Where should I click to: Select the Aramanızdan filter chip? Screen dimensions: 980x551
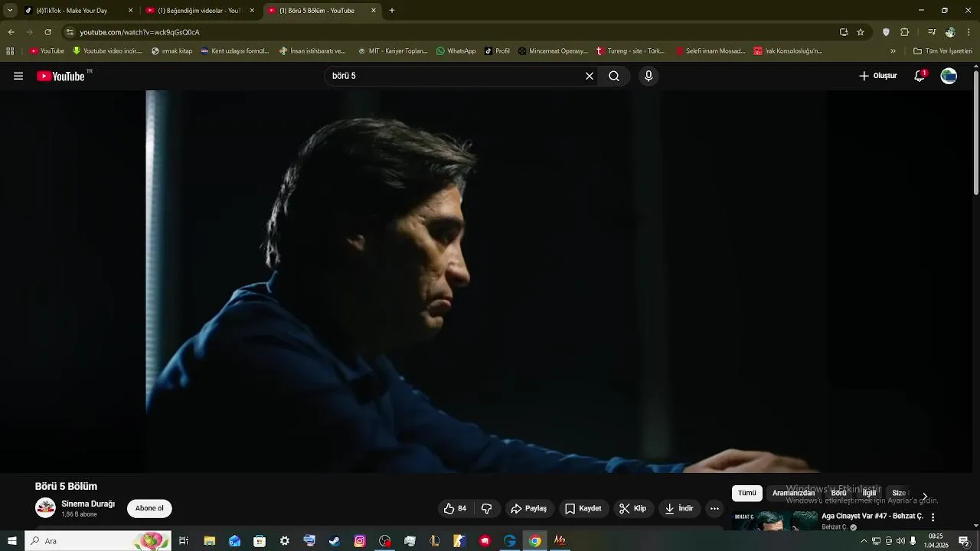(x=793, y=494)
